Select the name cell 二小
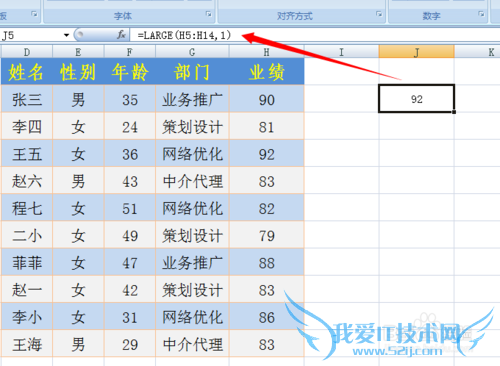This screenshot has width=500, height=366. pyautogui.click(x=27, y=235)
